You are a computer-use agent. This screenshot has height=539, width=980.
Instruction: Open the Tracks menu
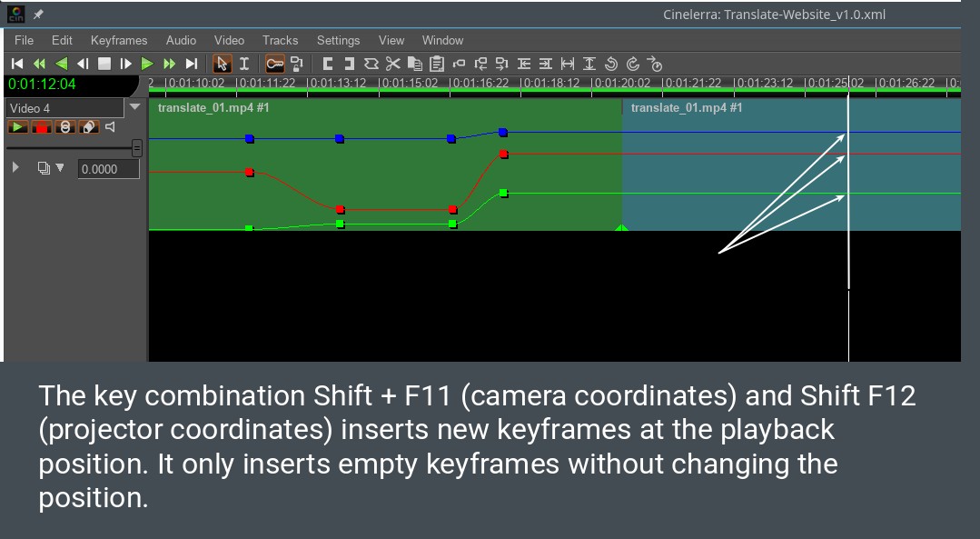click(x=280, y=40)
